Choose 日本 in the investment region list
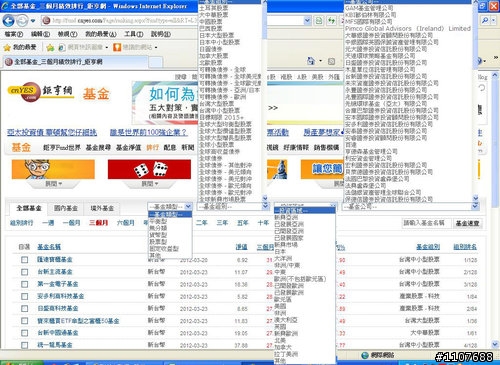The height and width of the screenshot is (365, 500). coord(280,252)
